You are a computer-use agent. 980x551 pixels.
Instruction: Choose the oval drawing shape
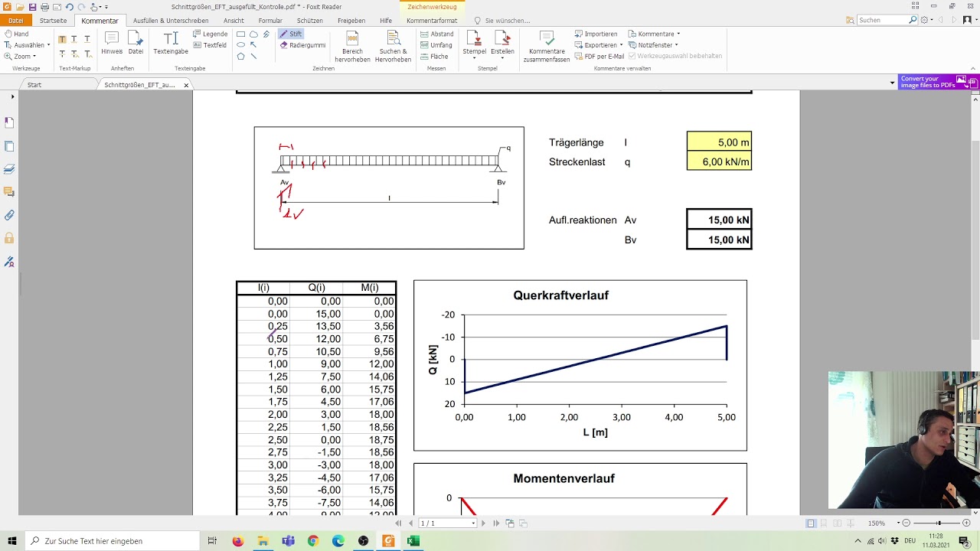(x=240, y=45)
